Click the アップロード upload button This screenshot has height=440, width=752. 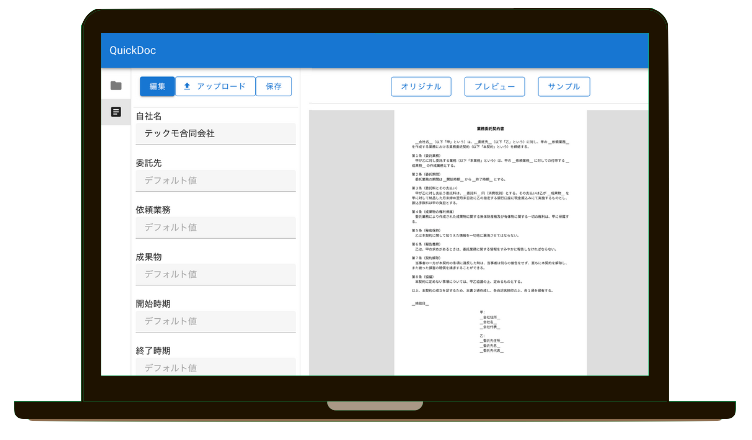pos(215,86)
